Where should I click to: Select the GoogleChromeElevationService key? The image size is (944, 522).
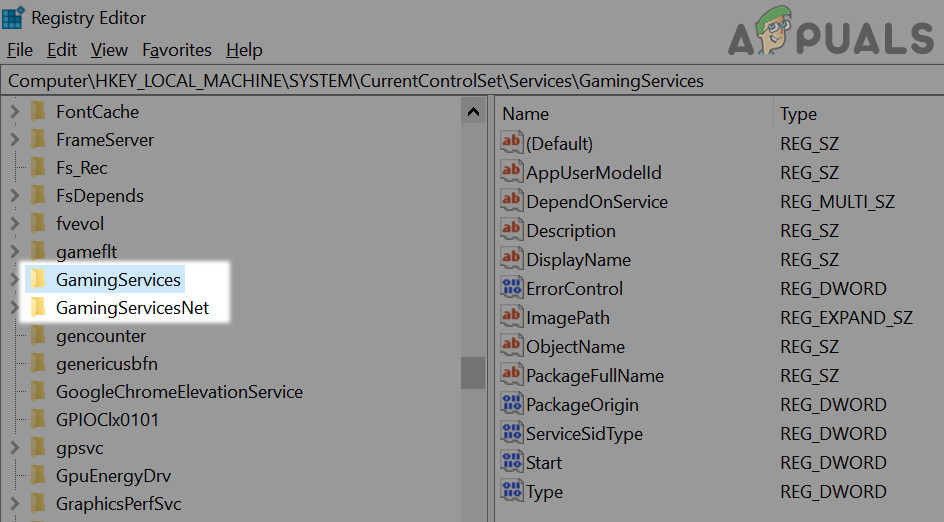coord(179,392)
